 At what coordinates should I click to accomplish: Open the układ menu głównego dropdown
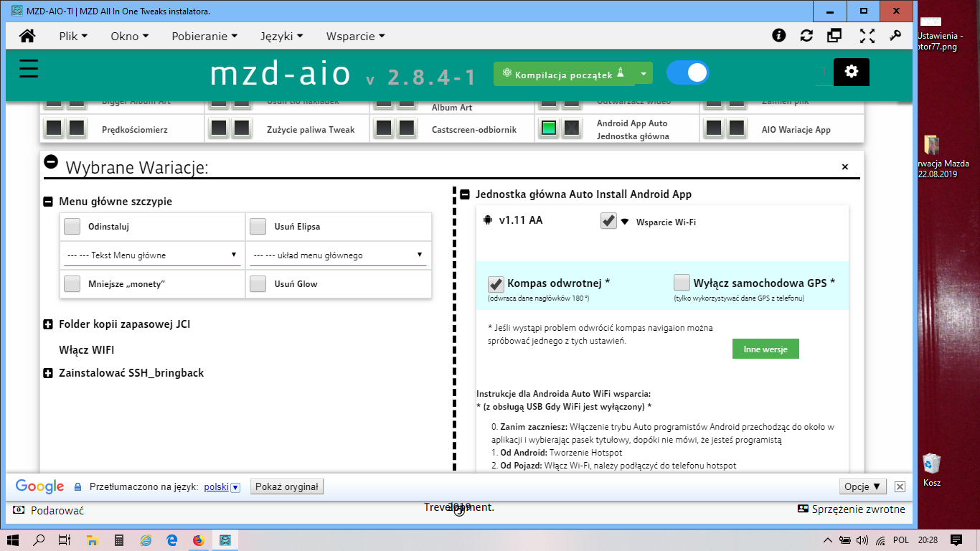pyautogui.click(x=337, y=255)
